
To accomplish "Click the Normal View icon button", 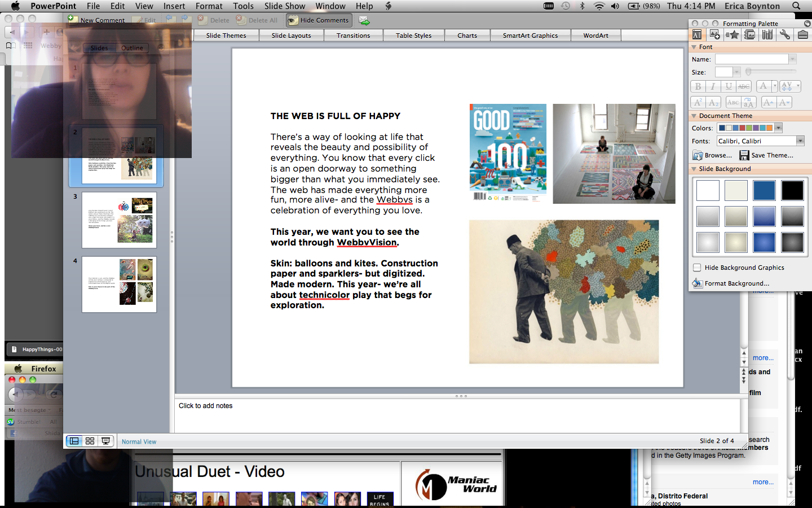I will [74, 441].
